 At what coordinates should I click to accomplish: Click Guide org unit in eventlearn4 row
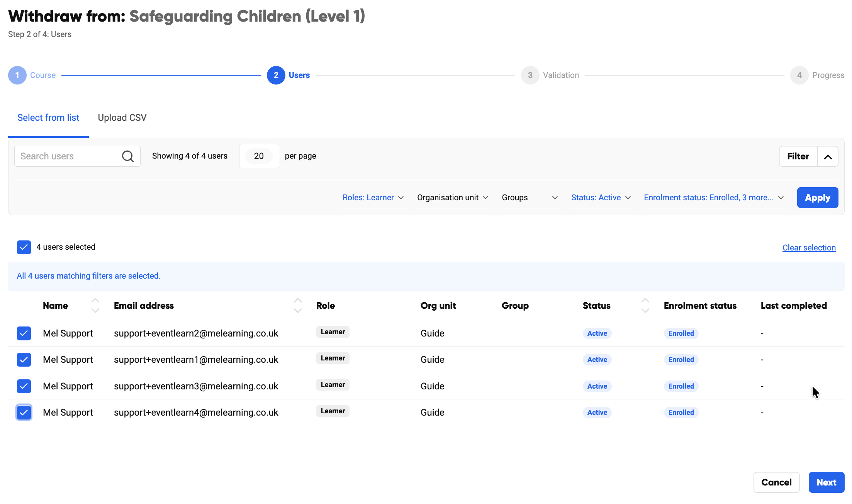tap(432, 413)
